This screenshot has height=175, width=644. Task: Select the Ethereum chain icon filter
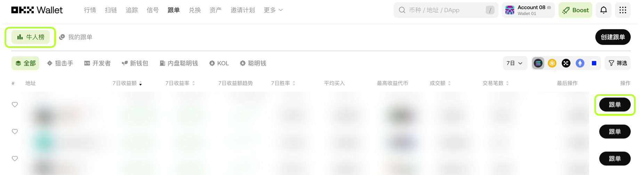point(580,63)
